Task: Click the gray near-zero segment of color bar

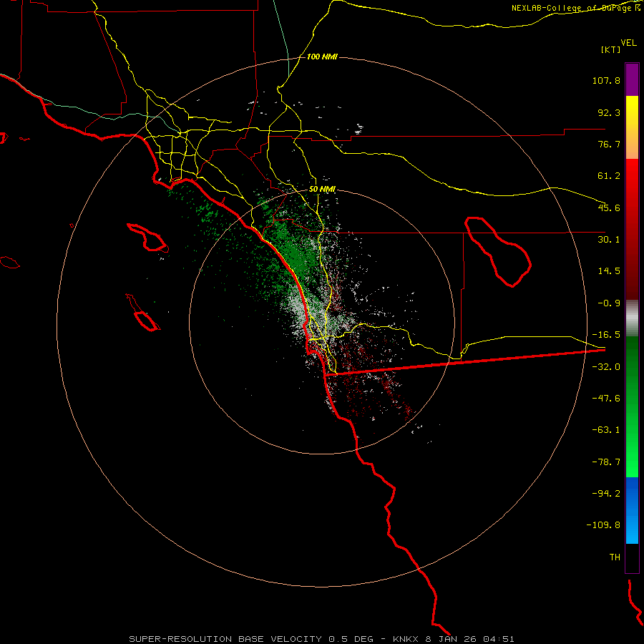Action: point(632,318)
